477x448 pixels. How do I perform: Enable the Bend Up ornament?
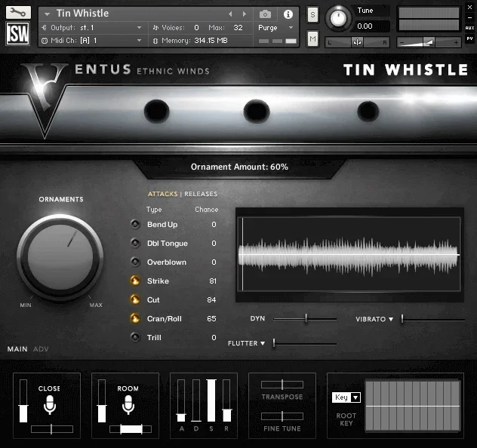tap(135, 225)
